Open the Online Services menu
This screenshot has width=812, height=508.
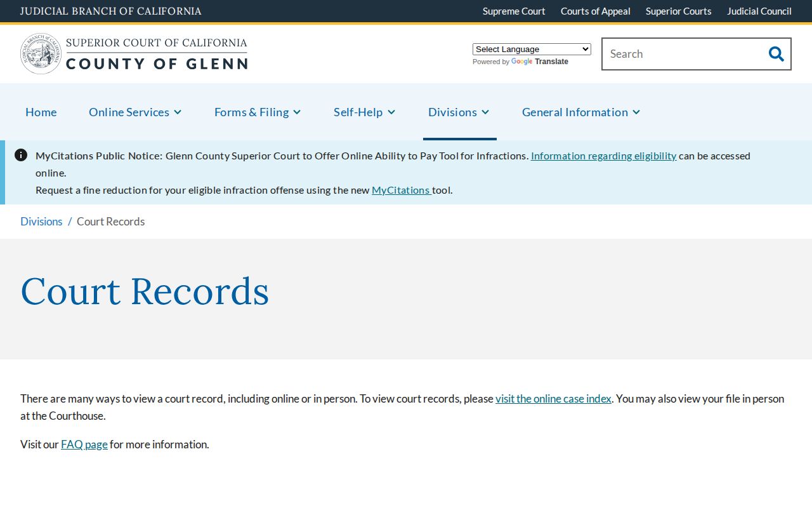pyautogui.click(x=129, y=112)
